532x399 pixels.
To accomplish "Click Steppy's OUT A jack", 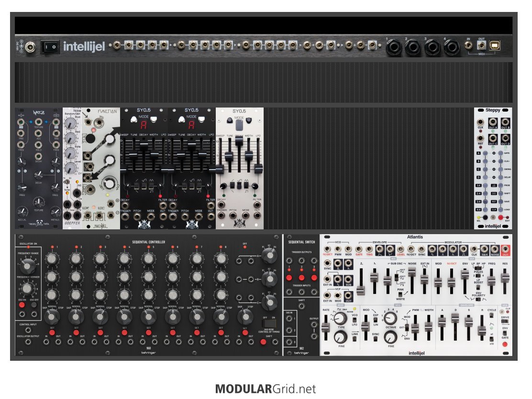I will pos(493,122).
